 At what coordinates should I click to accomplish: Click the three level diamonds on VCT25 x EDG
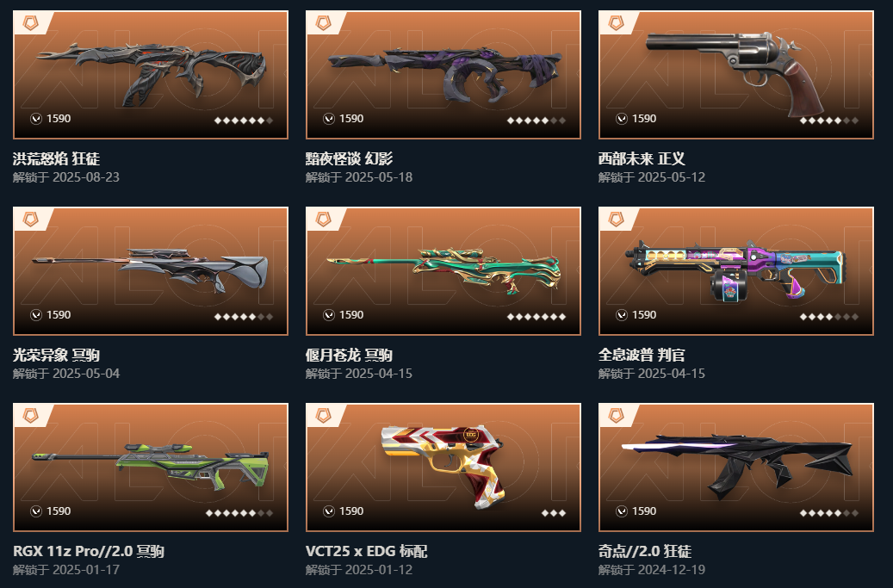pos(554,513)
